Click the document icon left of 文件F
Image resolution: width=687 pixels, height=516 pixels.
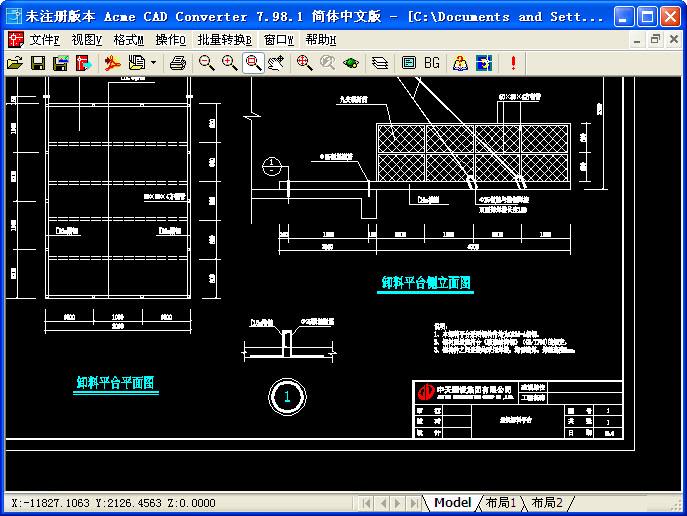(x=16, y=40)
